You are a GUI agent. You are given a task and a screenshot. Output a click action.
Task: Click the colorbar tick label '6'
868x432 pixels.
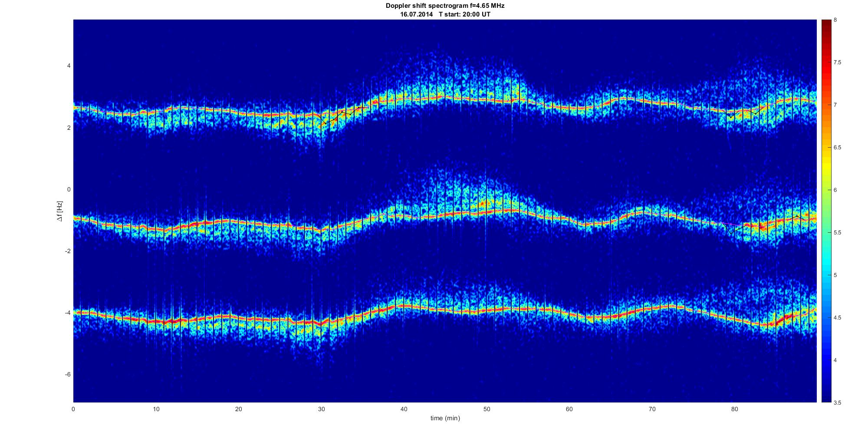point(835,190)
